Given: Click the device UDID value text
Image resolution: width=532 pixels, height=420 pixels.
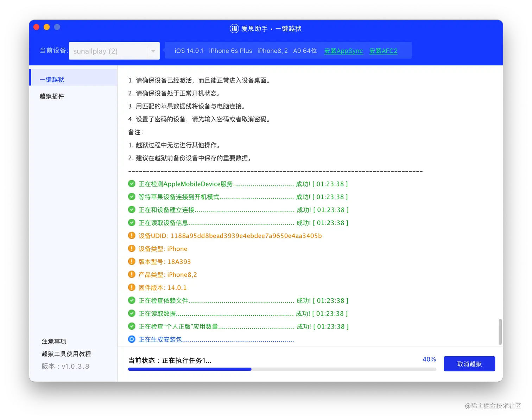Looking at the screenshot, I should pos(246,236).
